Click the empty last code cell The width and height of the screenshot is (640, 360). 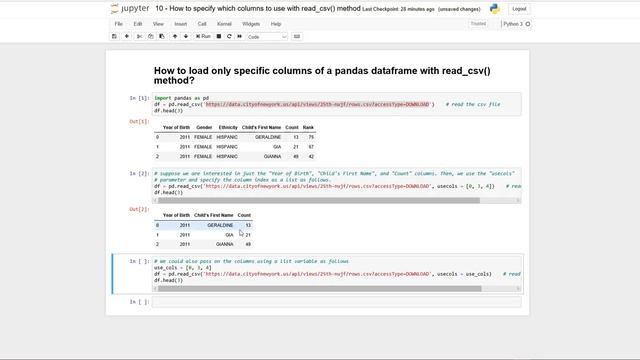click(x=337, y=302)
